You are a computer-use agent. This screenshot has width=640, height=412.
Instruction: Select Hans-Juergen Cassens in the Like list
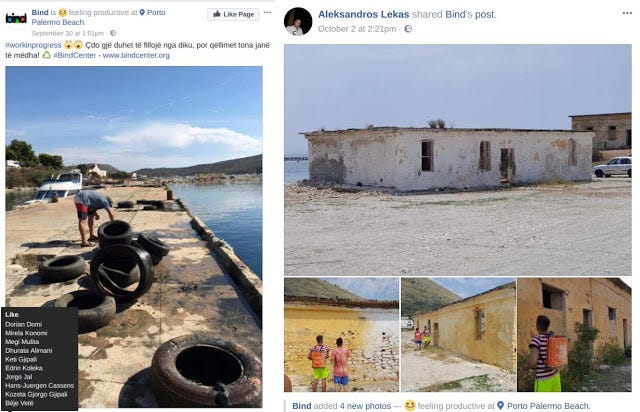tap(40, 385)
